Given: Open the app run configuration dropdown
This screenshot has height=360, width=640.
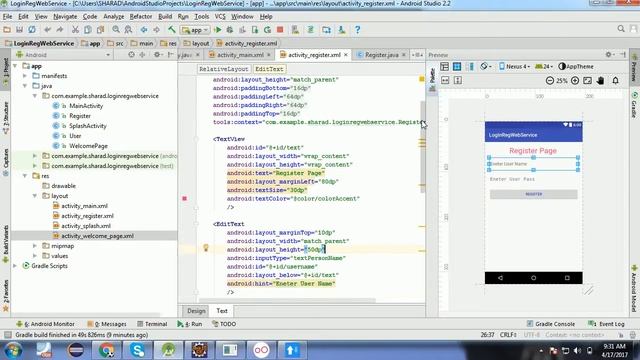Looking at the screenshot, I should tap(195, 30).
